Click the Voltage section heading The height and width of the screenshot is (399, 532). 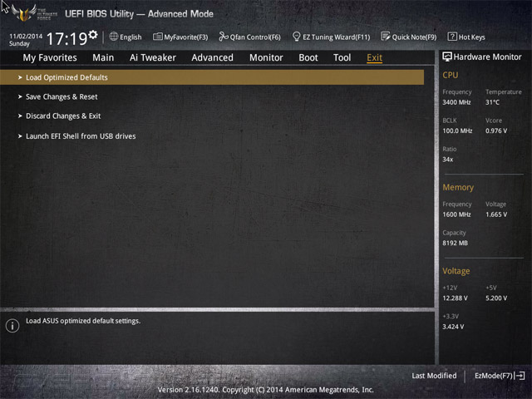[456, 271]
